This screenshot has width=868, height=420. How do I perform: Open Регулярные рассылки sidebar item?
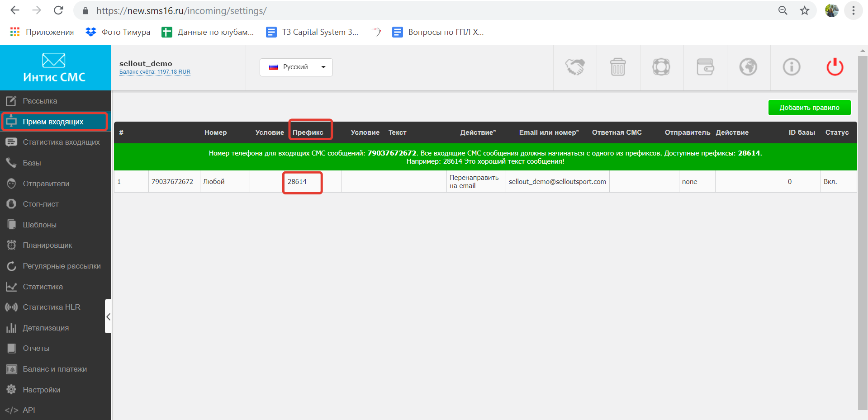click(56, 266)
